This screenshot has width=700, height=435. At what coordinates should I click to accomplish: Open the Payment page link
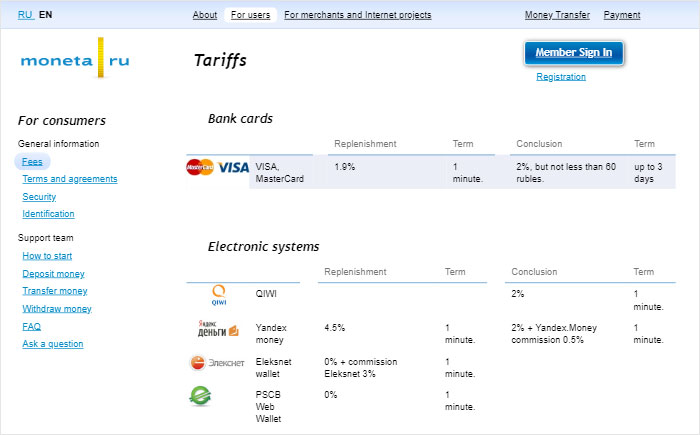(622, 15)
